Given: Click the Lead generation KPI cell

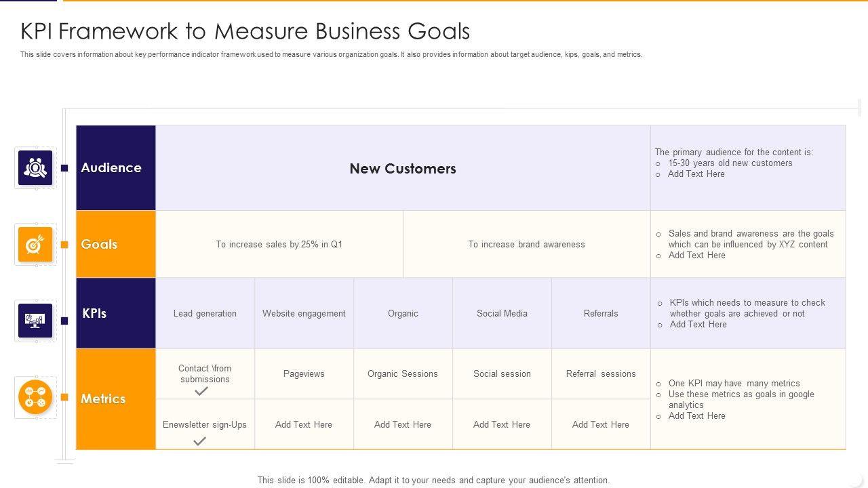Looking at the screenshot, I should pyautogui.click(x=205, y=314).
